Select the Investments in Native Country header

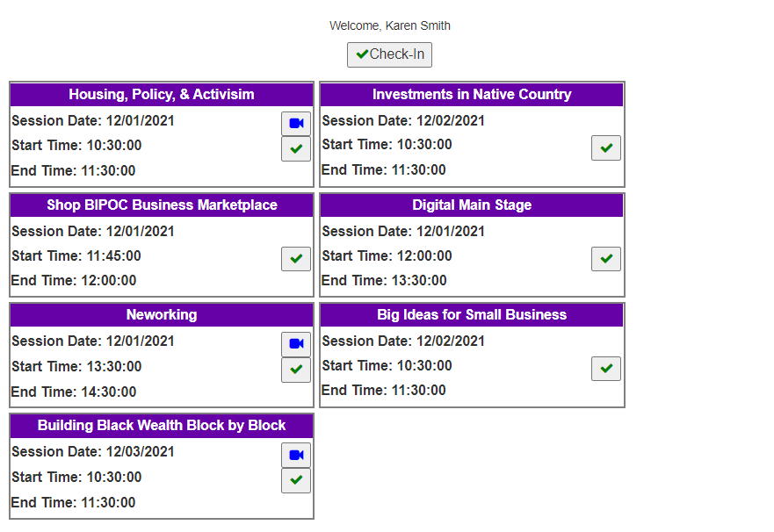pos(472,95)
